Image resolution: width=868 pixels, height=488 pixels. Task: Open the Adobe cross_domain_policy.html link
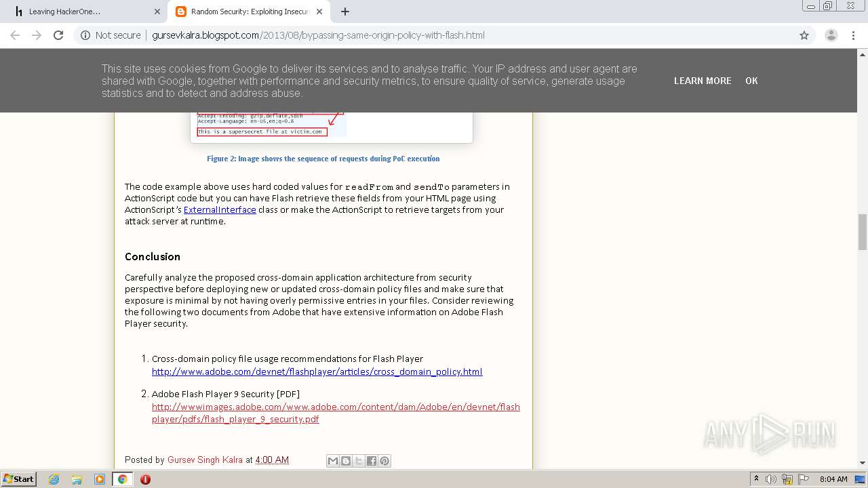click(x=317, y=371)
